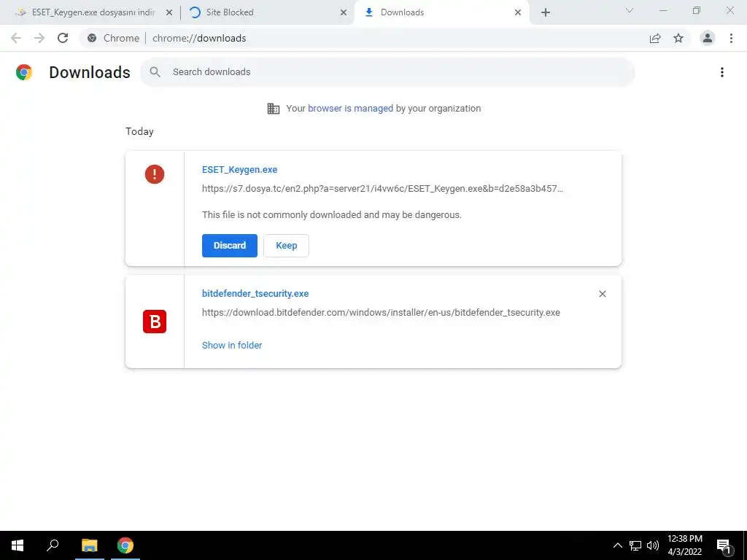The image size is (747, 560).
Task: Reload the downloads page
Action: tap(63, 38)
